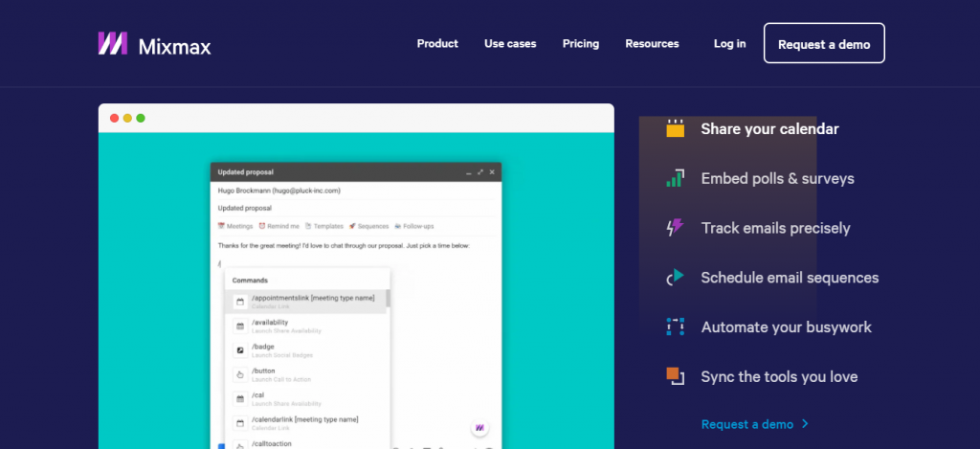Click the Mixmax logo

[154, 44]
